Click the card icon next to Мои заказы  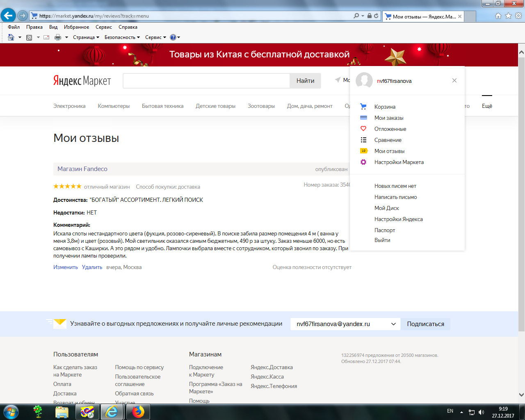tap(363, 118)
